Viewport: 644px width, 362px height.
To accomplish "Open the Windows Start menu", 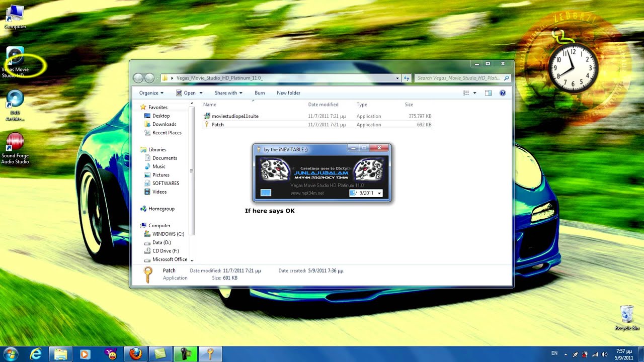I will click(11, 353).
